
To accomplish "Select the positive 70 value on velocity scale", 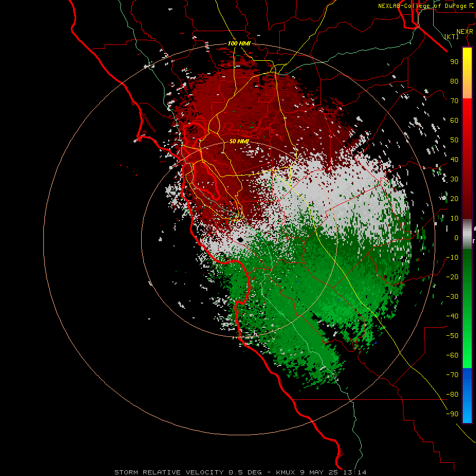I will tap(454, 101).
